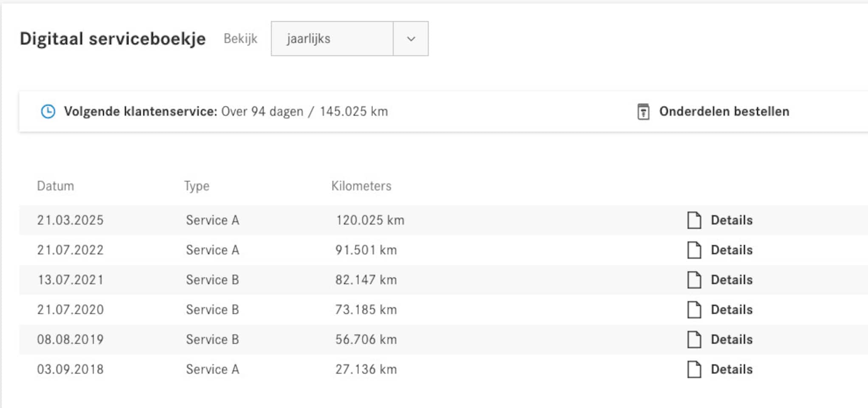Open Details for the 56.706 km service
This screenshot has width=868, height=408.
(732, 340)
